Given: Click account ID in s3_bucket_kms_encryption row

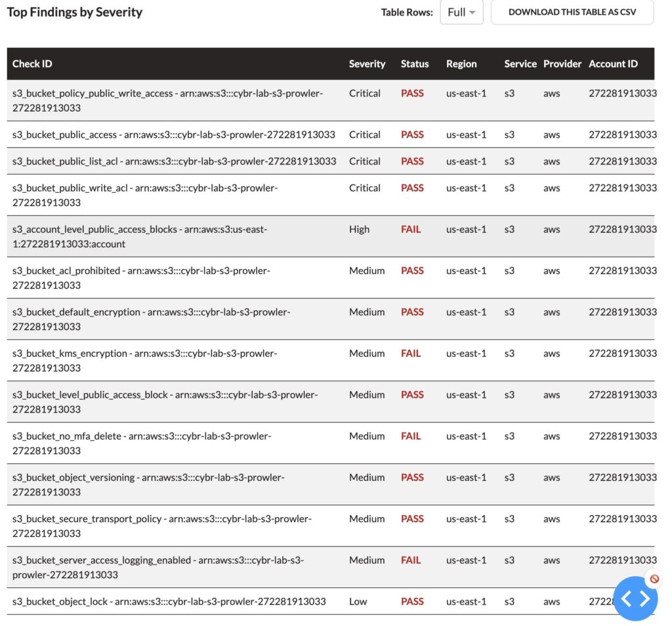Looking at the screenshot, I should click(x=622, y=353).
